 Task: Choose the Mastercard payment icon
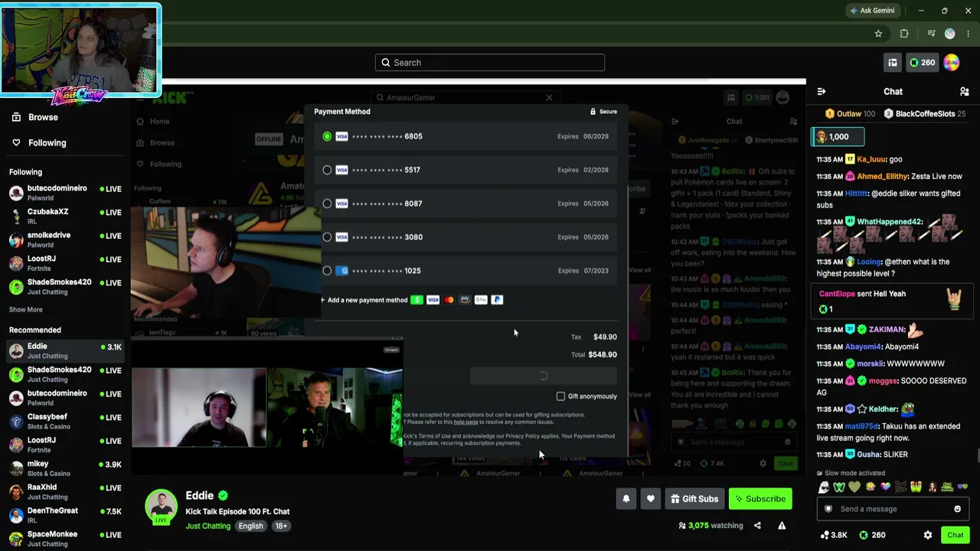tap(449, 300)
